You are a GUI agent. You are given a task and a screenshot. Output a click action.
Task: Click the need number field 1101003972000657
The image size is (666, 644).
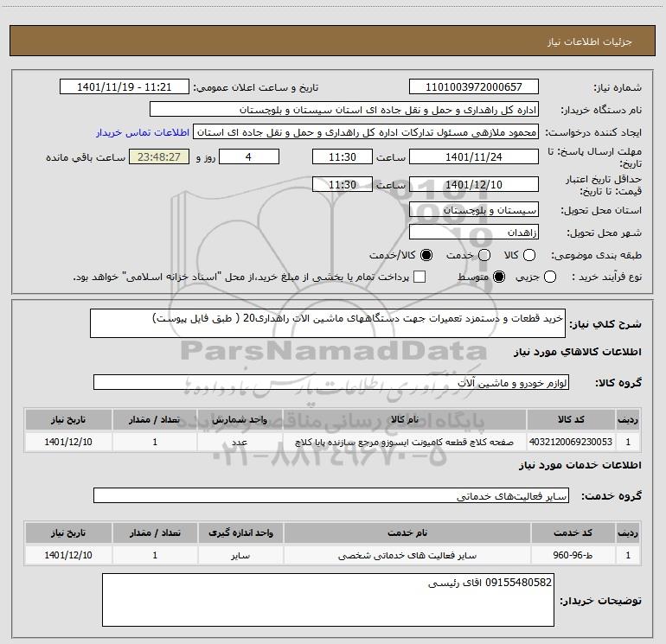click(x=474, y=87)
